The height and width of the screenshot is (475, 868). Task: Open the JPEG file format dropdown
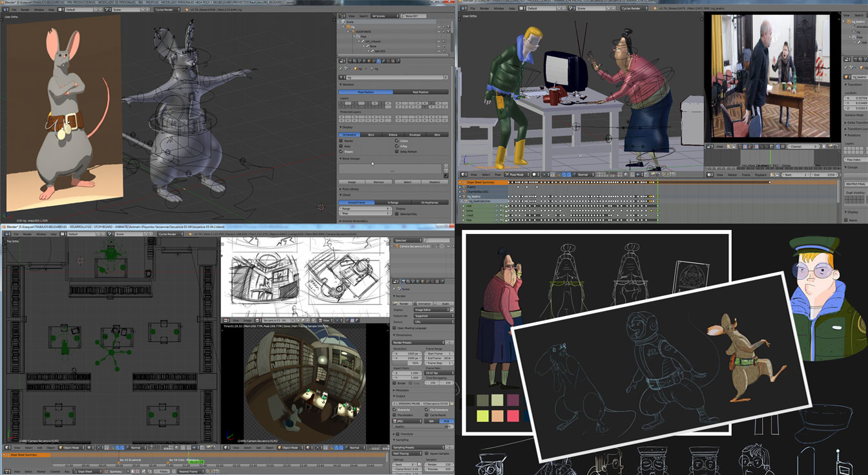[407, 421]
